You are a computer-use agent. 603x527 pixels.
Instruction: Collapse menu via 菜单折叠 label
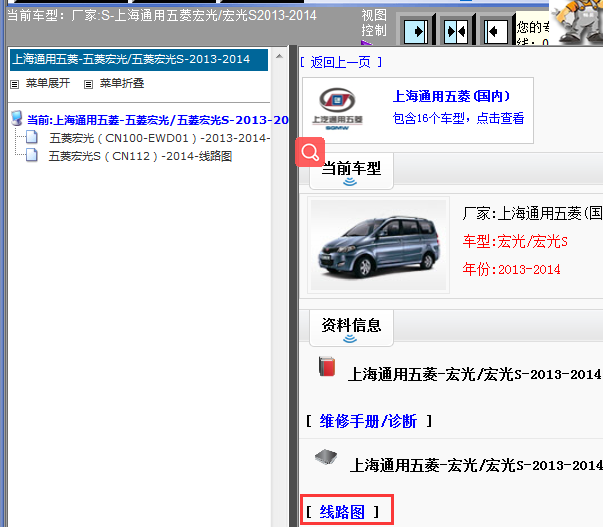[122, 83]
